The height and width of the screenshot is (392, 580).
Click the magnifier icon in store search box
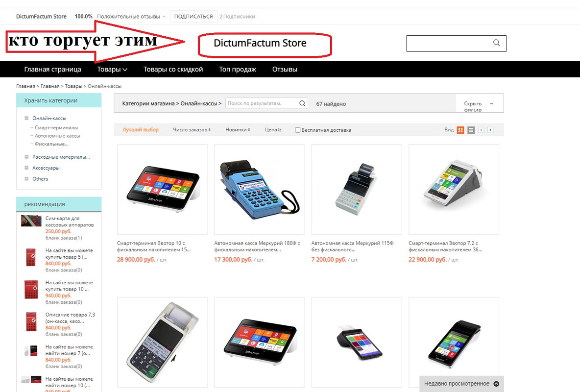496,43
